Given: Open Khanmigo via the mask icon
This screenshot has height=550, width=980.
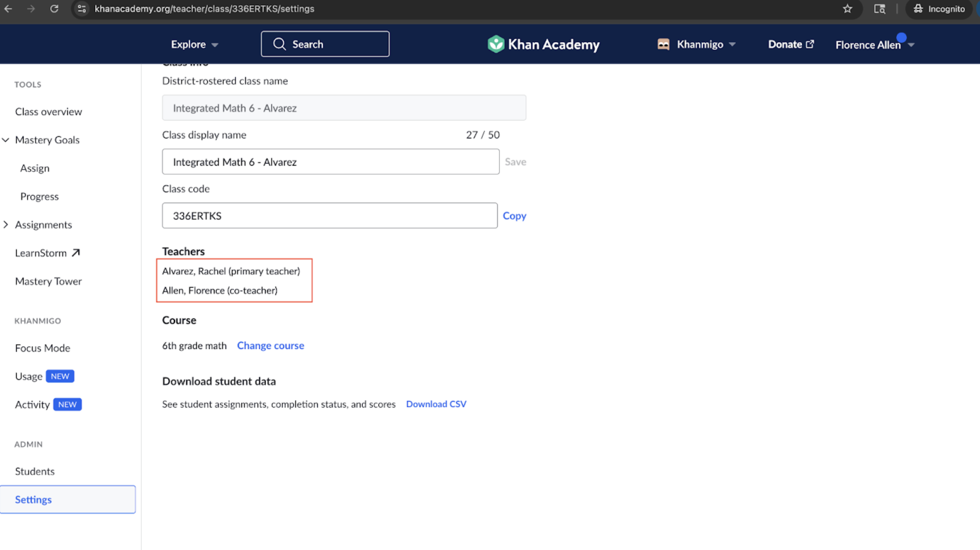Looking at the screenshot, I should click(x=664, y=44).
